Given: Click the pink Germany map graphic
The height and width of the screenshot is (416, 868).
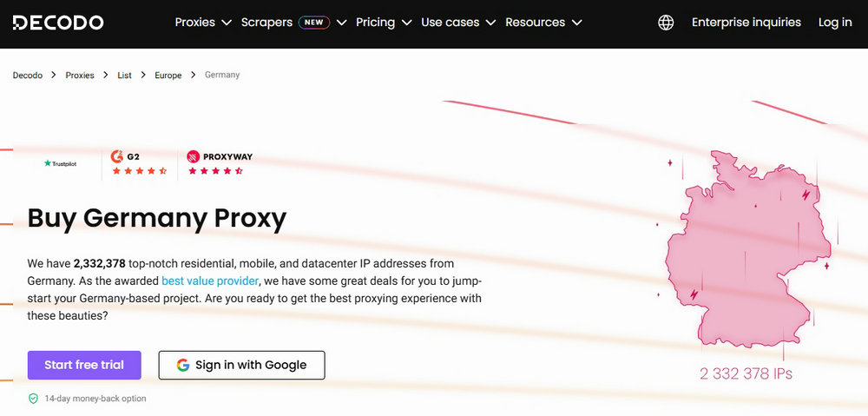Looking at the screenshot, I should 748,249.
